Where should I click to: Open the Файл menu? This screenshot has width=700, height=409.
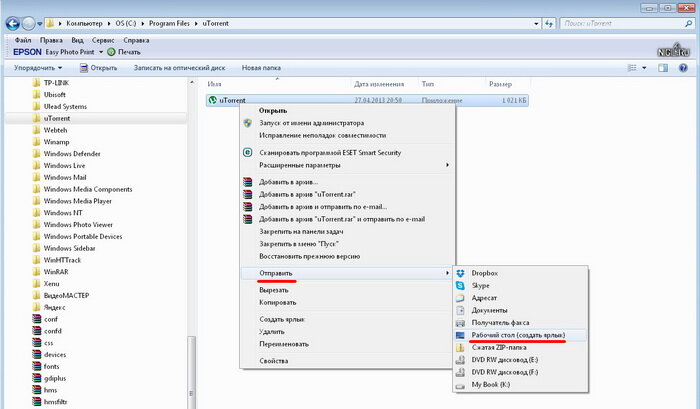pyautogui.click(x=23, y=40)
